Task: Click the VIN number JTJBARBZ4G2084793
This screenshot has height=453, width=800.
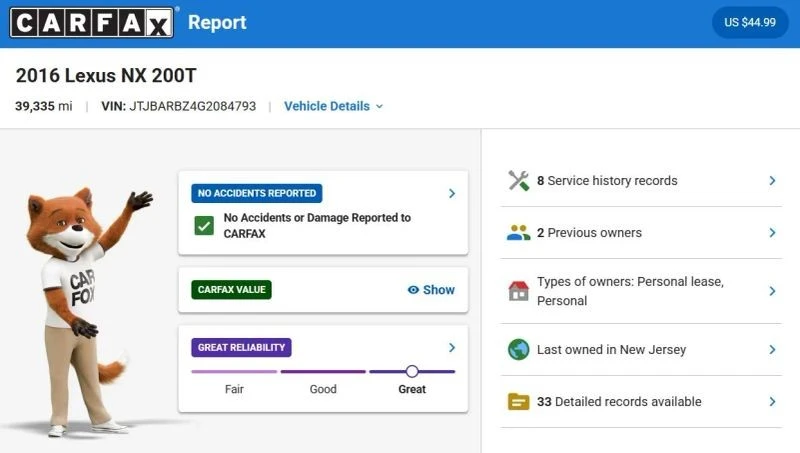Action: pyautogui.click(x=192, y=106)
